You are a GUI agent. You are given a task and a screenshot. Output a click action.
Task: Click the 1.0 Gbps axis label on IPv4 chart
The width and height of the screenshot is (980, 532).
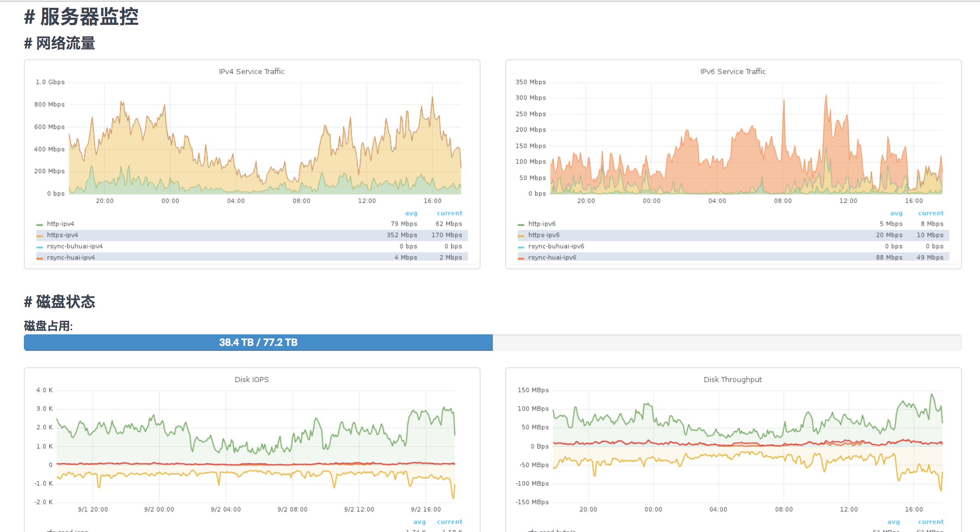(50, 82)
